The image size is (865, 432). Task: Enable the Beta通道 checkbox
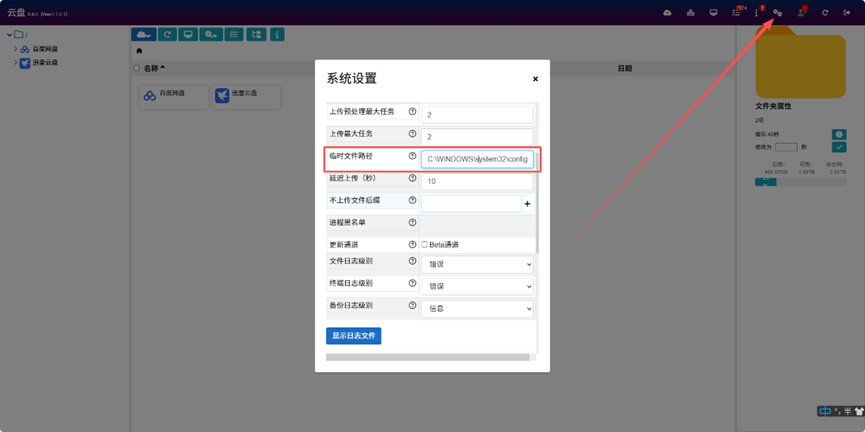(425, 244)
